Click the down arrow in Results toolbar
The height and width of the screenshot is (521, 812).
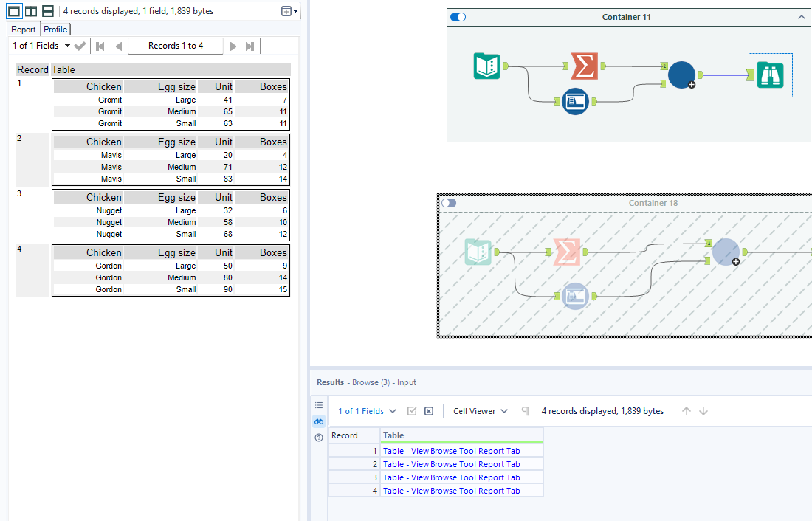703,411
